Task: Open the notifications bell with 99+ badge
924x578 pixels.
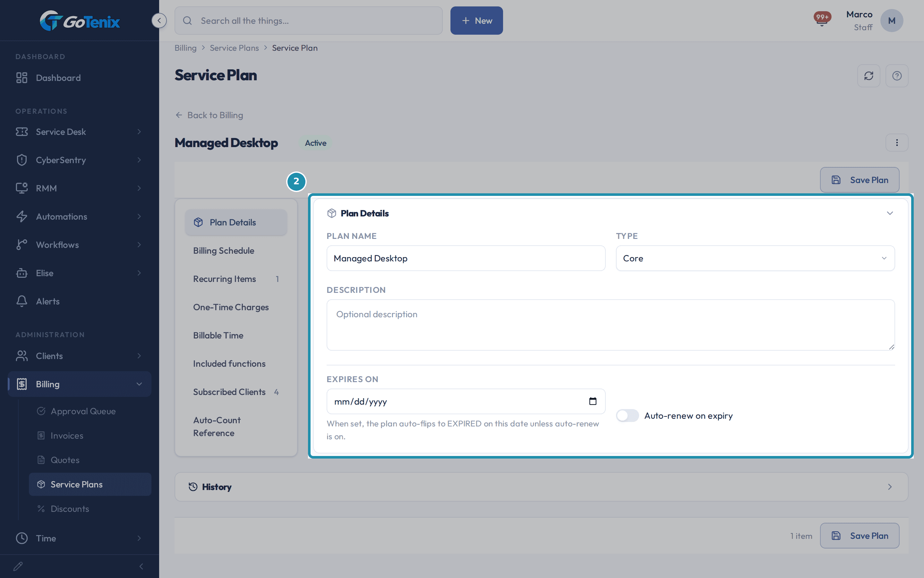Action: 822,19
